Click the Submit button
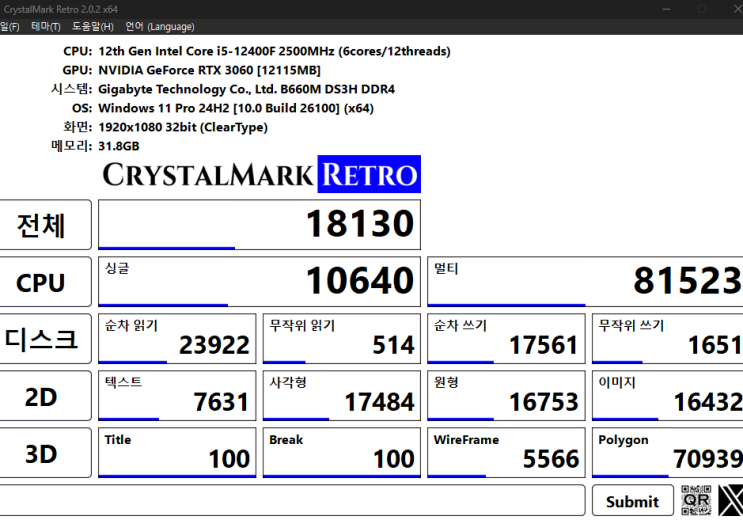Image resolution: width=743 pixels, height=520 pixels. click(x=633, y=501)
